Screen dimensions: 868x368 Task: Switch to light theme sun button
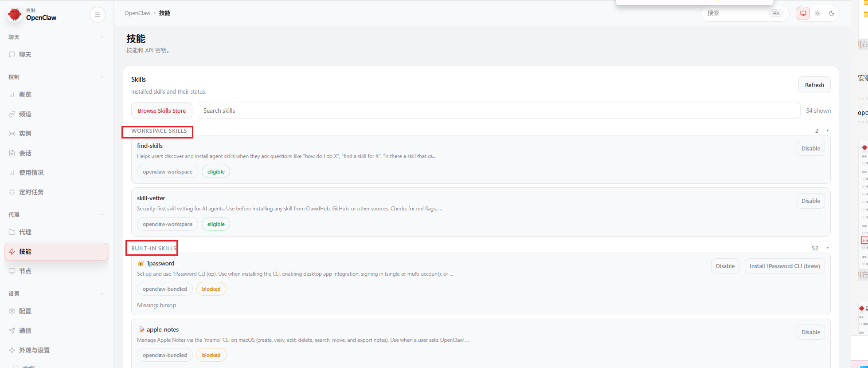click(x=817, y=13)
